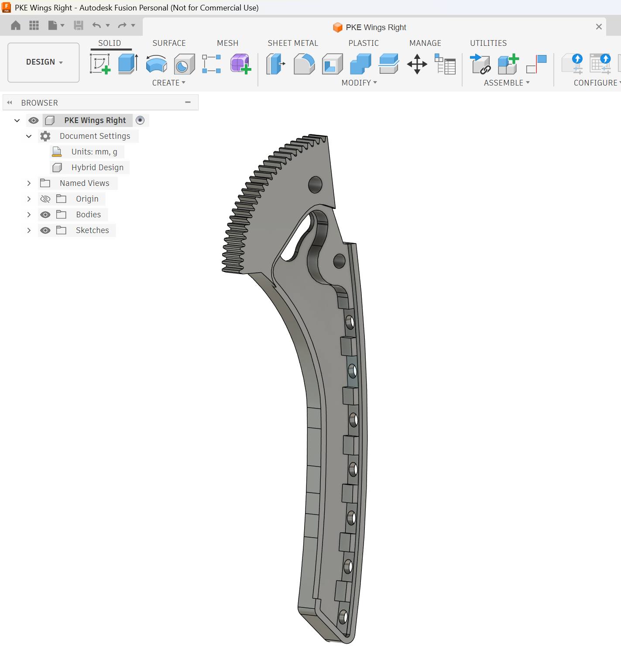
Task: Select the Joint tool
Action: pyautogui.click(x=537, y=64)
